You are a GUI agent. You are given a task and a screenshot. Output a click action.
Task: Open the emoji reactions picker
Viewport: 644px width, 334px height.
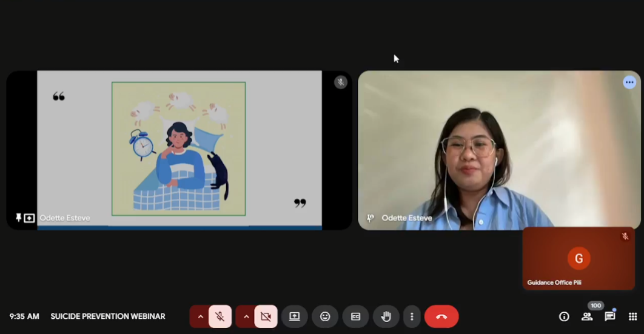[x=325, y=316]
